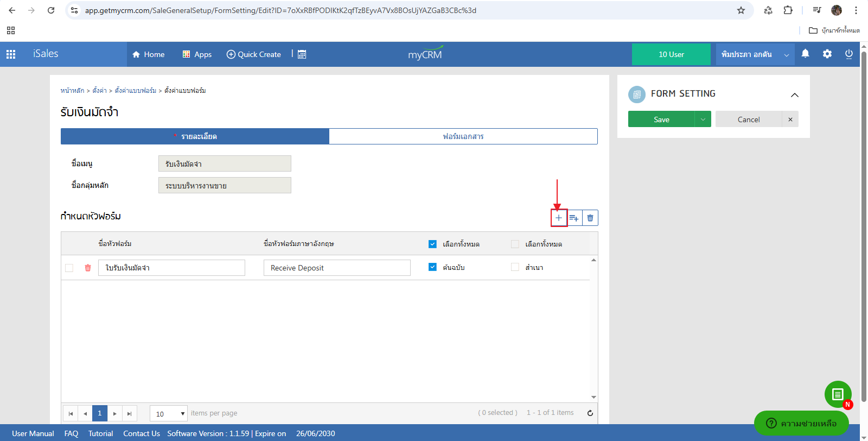Open the notifications bell
The height and width of the screenshot is (441, 868).
[x=805, y=54]
